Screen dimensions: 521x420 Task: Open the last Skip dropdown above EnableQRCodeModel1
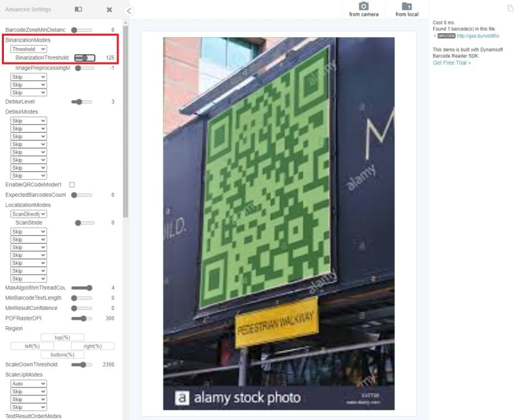29,175
